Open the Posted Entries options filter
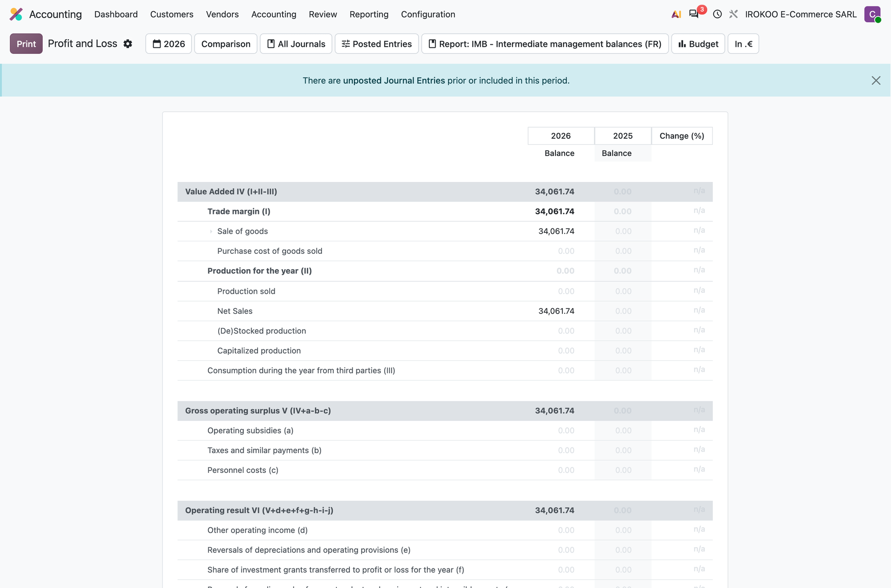 pos(377,44)
